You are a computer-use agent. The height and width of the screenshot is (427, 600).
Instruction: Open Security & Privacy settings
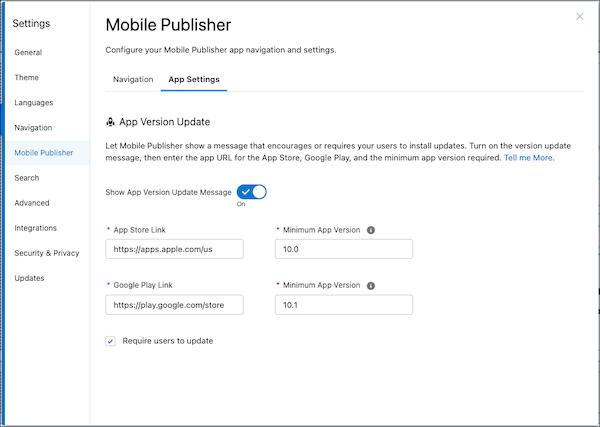(x=47, y=253)
